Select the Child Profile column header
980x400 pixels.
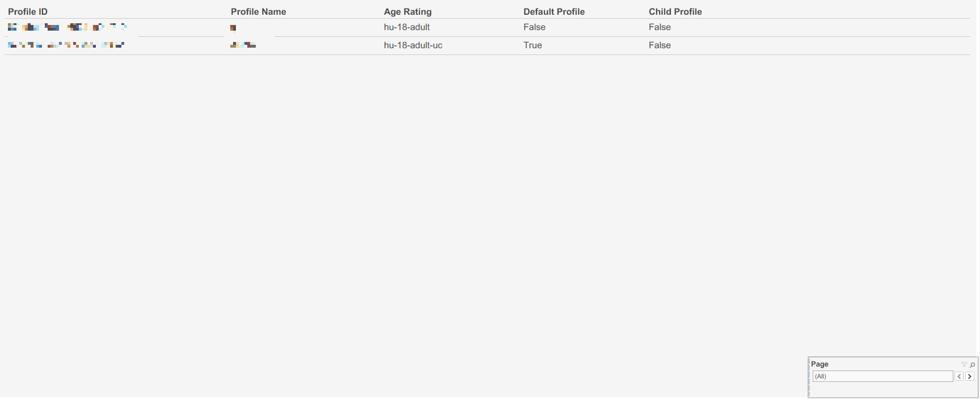pyautogui.click(x=675, y=11)
